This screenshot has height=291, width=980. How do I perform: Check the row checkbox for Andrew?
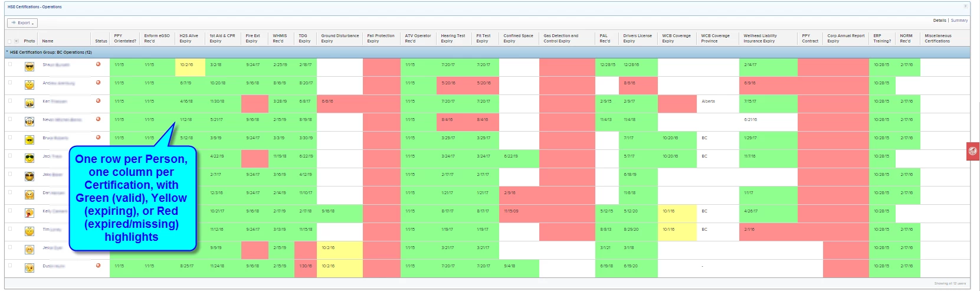pos(9,83)
